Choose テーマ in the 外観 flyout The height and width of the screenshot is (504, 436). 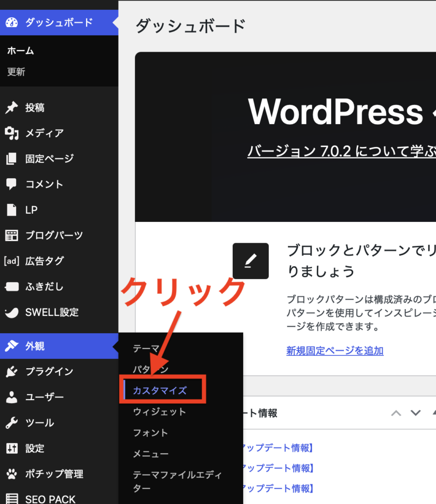point(147,348)
